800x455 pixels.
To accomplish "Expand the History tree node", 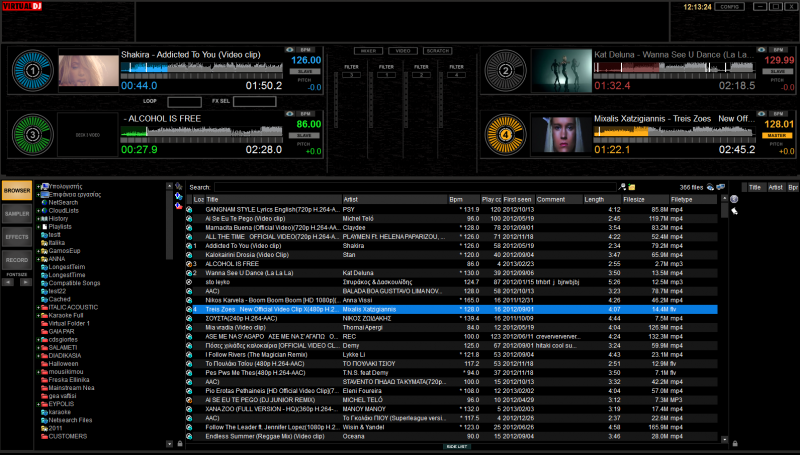I will coord(38,219).
